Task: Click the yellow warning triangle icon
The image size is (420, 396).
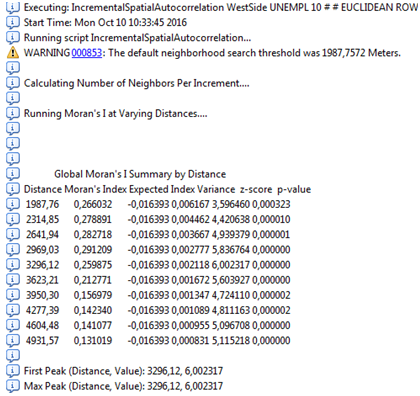Action: pyautogui.click(x=13, y=53)
